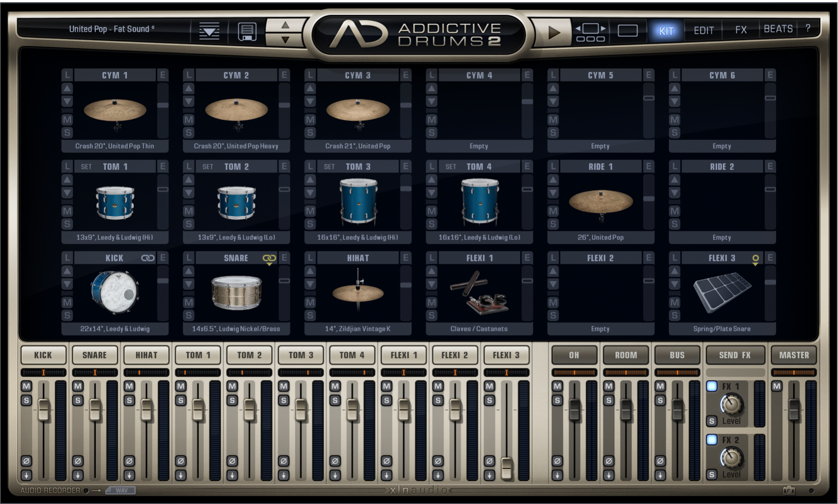Click the SNARE channel button
The image size is (838, 504).
tap(94, 355)
